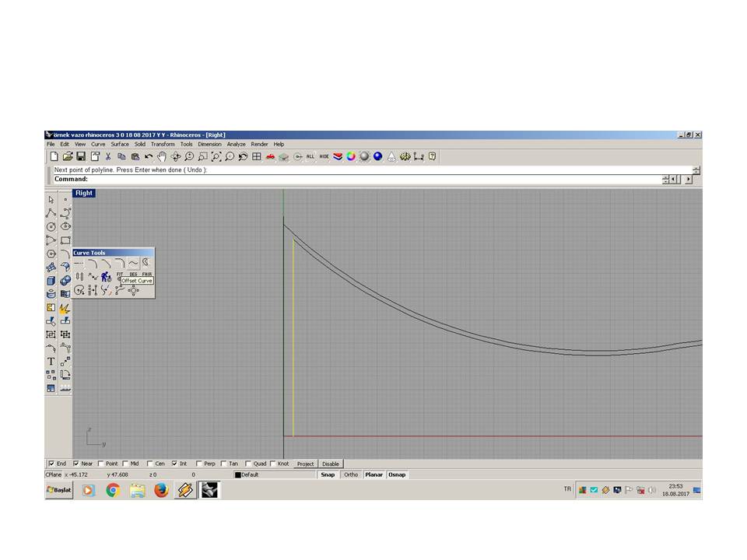Viewport: 747px width, 560px height.
Task: Enable the Tan osnap checkbox
Action: [x=223, y=464]
